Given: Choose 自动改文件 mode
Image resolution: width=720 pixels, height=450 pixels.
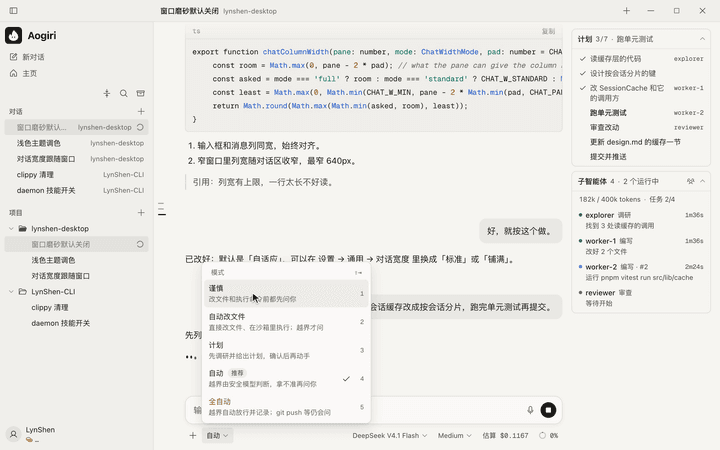Looking at the screenshot, I should point(286,322).
